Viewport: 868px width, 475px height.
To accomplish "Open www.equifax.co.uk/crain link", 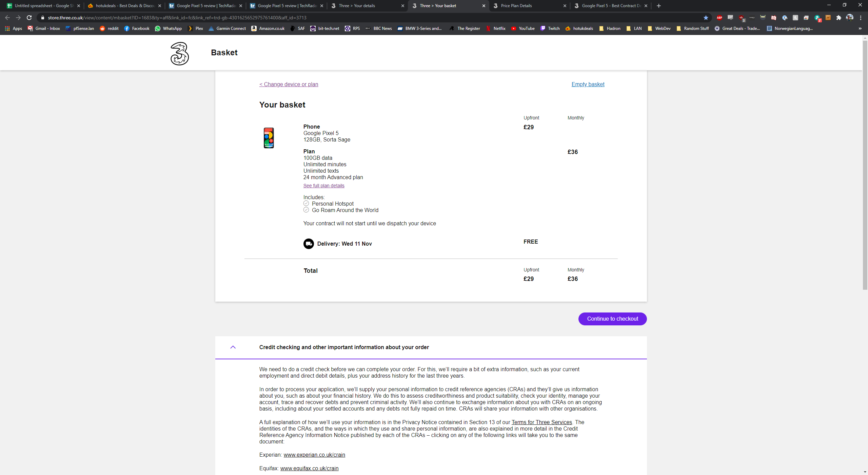I will (x=309, y=469).
